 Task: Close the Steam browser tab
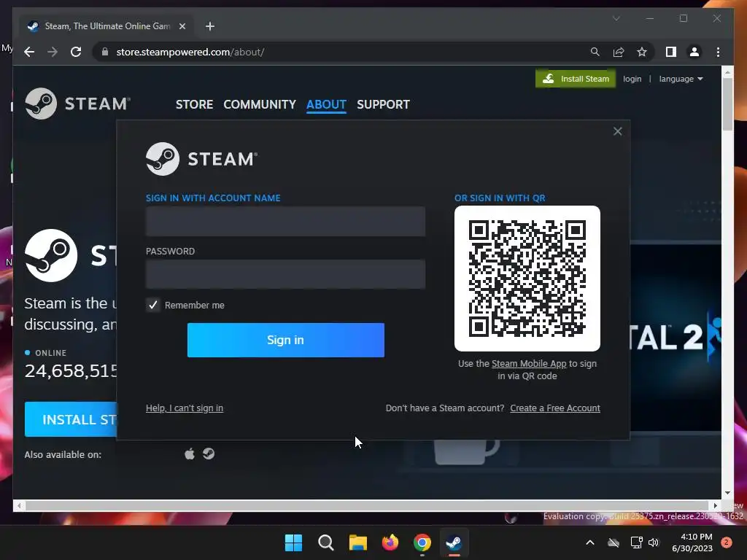pyautogui.click(x=182, y=26)
